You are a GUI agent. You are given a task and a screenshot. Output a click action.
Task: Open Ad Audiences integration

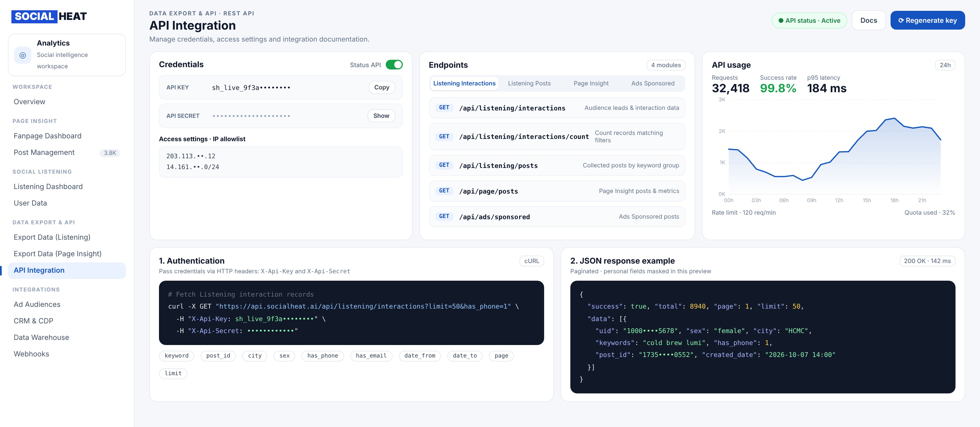[67, 305]
